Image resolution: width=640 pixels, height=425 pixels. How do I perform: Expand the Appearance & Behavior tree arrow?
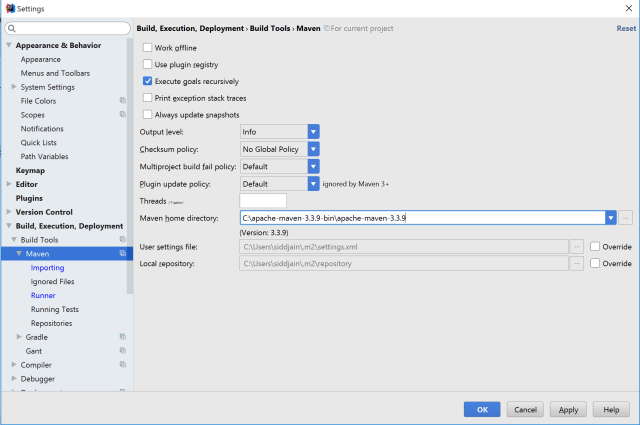[9, 45]
